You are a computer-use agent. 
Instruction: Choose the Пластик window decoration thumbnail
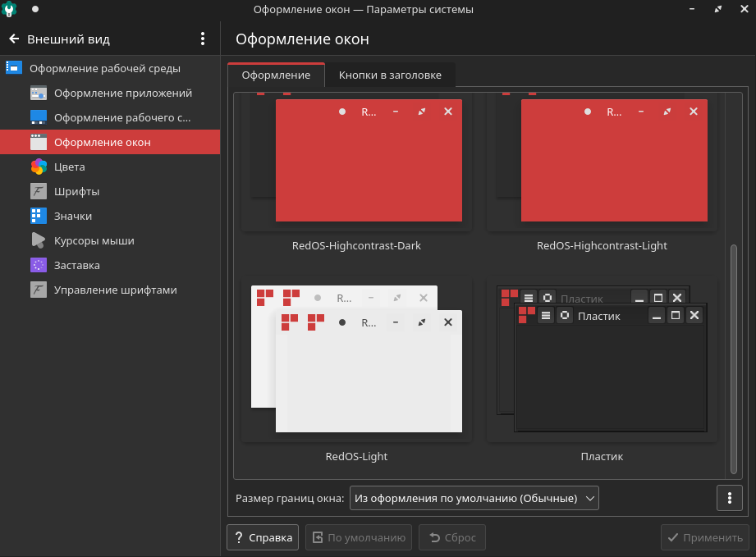click(602, 361)
